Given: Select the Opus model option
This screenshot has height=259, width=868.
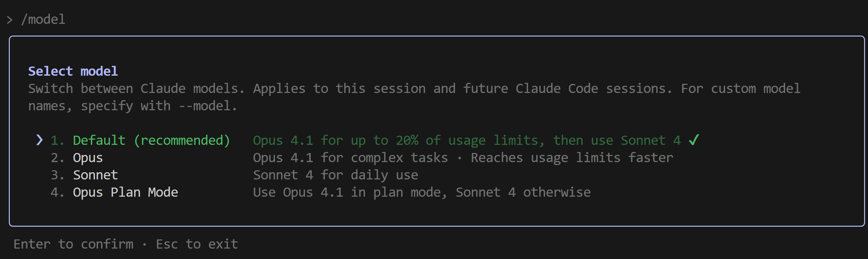Looking at the screenshot, I should (88, 158).
